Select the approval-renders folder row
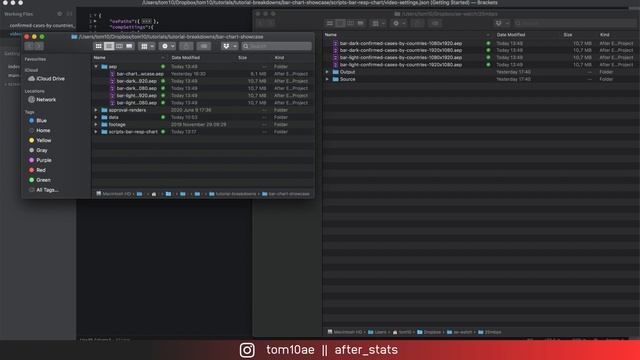This screenshot has height=360, width=640. [x=203, y=110]
